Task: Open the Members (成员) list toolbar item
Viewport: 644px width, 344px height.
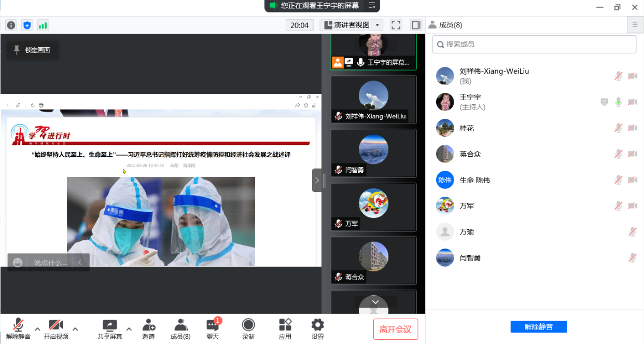Action: point(180,329)
